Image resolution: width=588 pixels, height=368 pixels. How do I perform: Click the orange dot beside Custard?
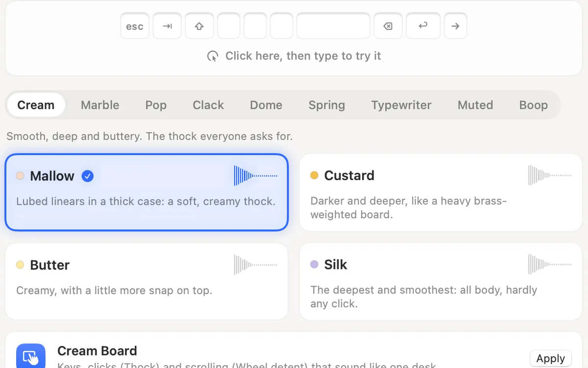tap(314, 175)
